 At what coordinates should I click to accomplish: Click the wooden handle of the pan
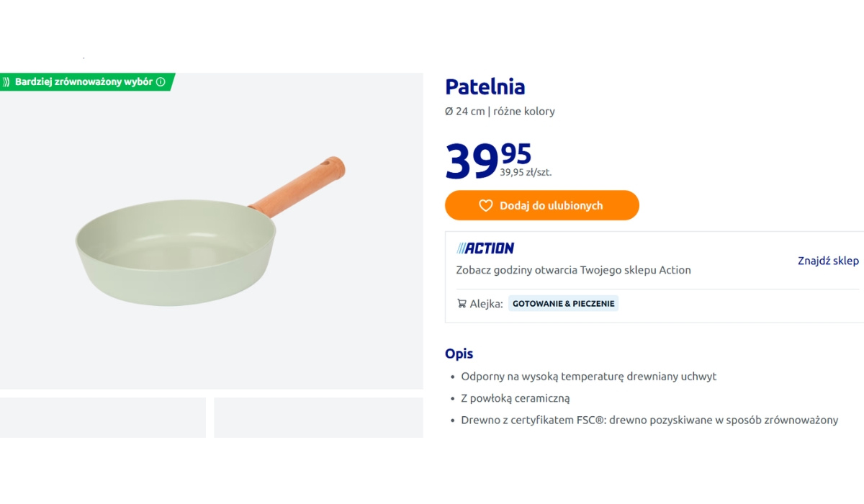point(297,186)
